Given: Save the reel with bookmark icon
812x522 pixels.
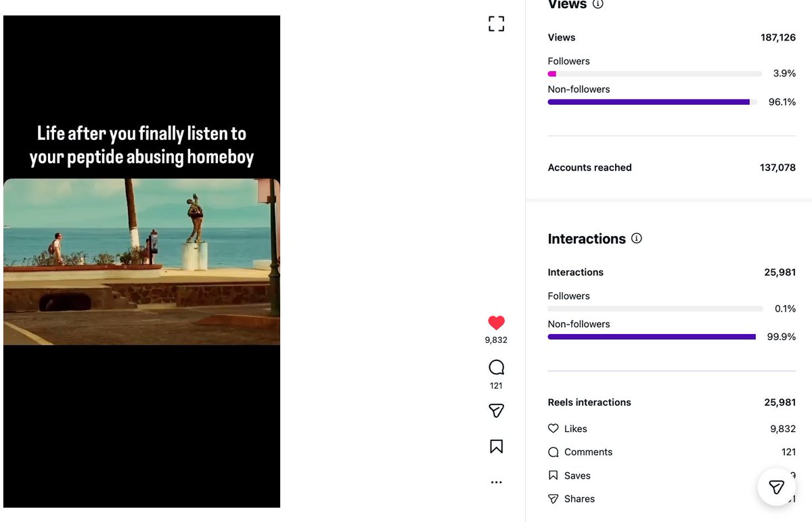Looking at the screenshot, I should (x=496, y=447).
